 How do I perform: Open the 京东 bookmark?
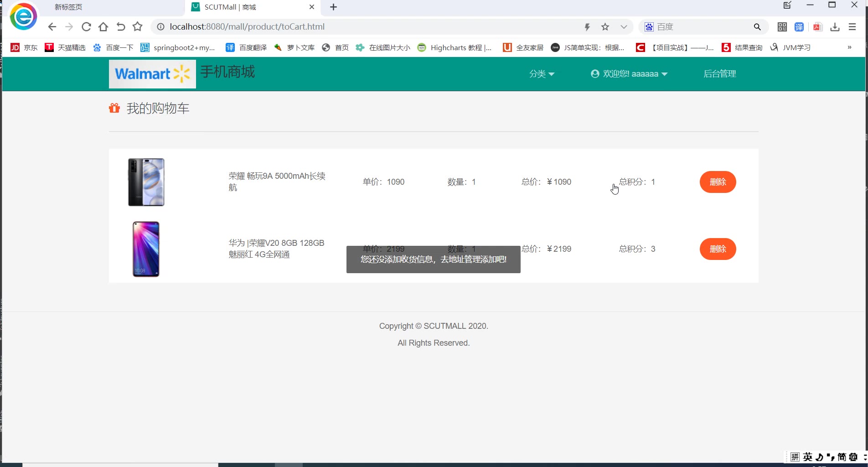[24, 47]
